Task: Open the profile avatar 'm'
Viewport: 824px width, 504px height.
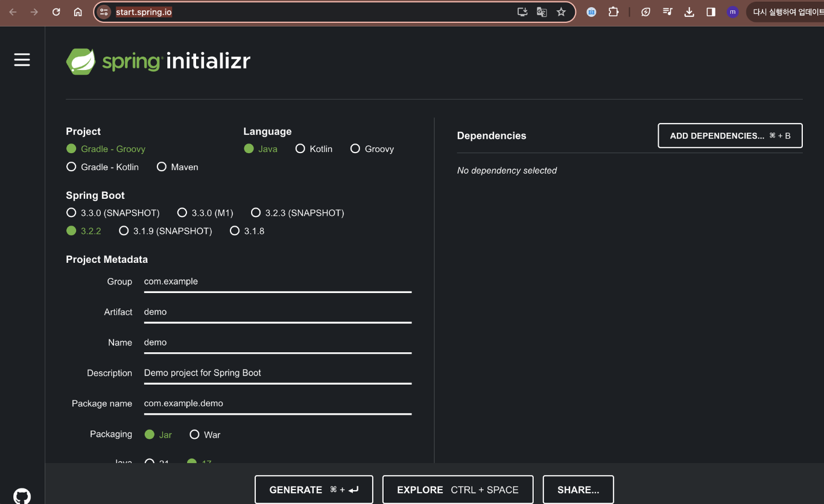Action: pos(732,12)
